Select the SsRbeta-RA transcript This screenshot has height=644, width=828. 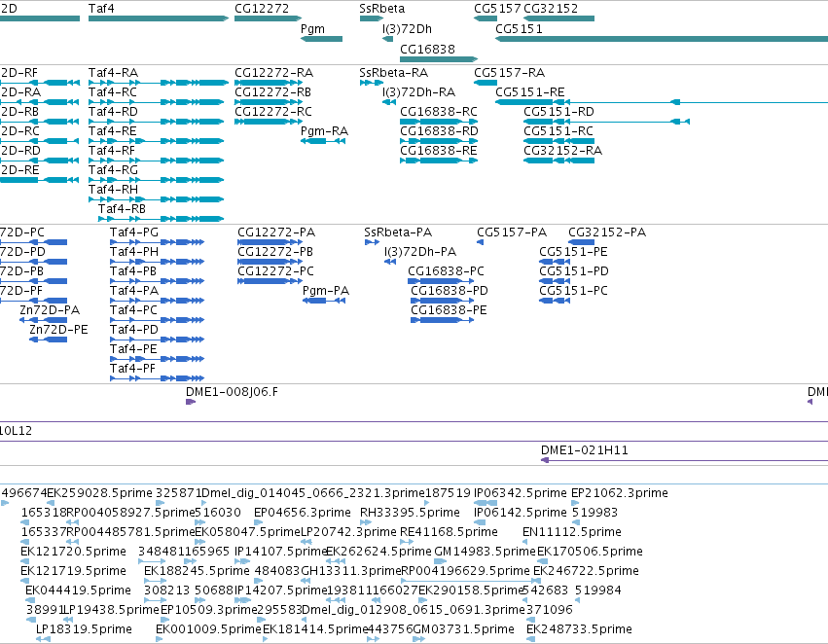tap(372, 83)
